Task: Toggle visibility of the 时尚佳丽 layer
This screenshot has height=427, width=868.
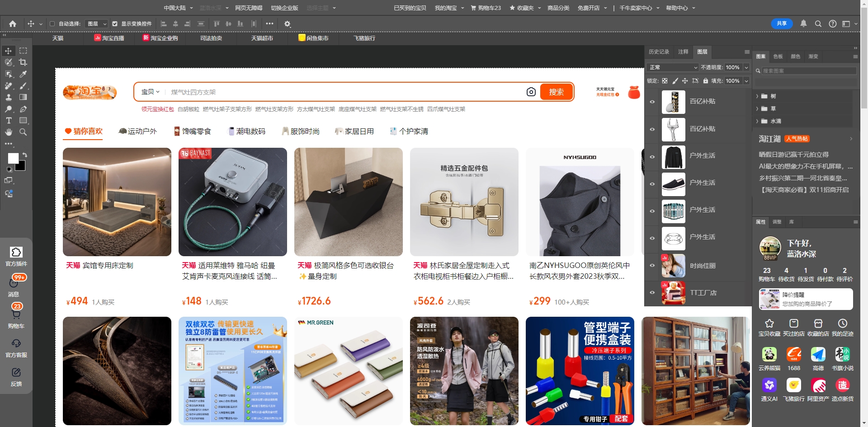Action: click(652, 265)
